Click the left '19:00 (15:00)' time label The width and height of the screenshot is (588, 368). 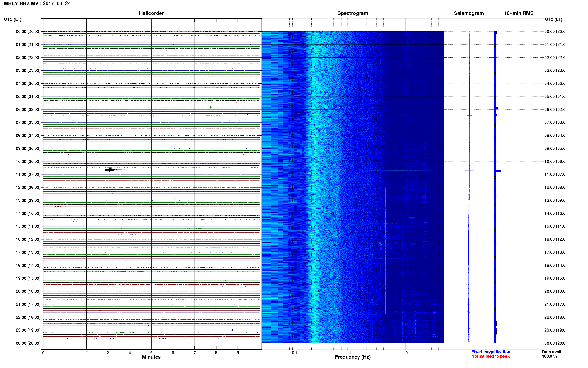pyautogui.click(x=28, y=278)
